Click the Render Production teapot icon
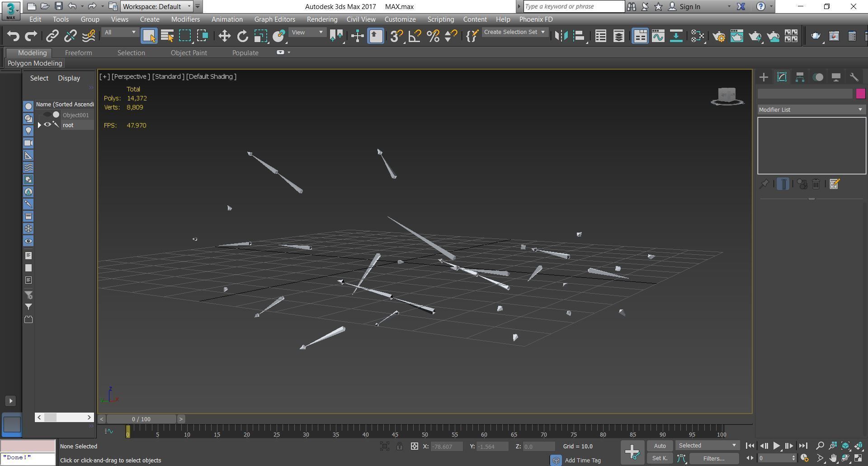 coord(755,36)
